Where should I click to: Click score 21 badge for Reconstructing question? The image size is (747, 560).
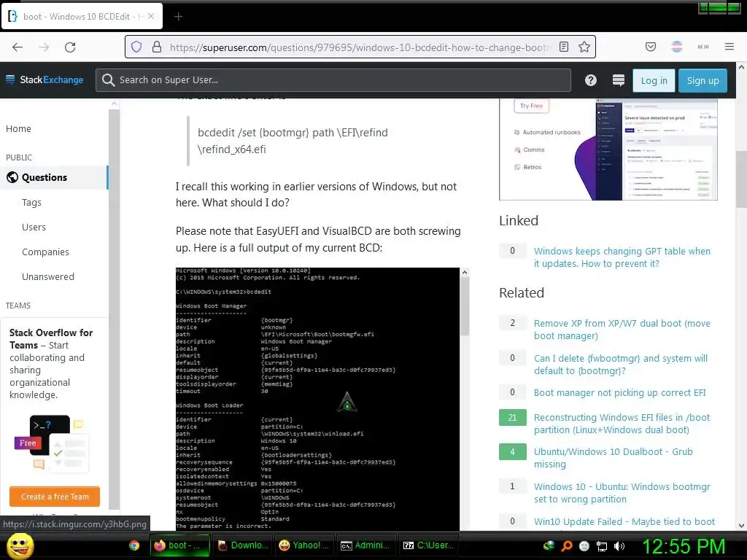click(513, 418)
